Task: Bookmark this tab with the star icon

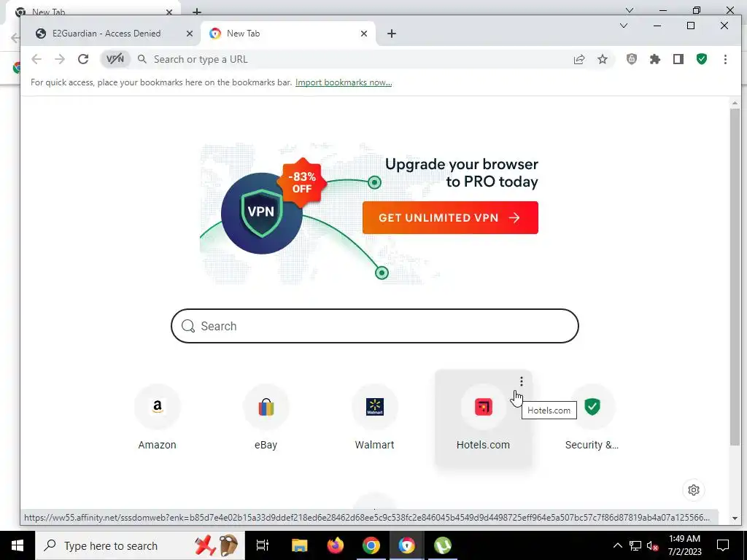Action: point(603,59)
